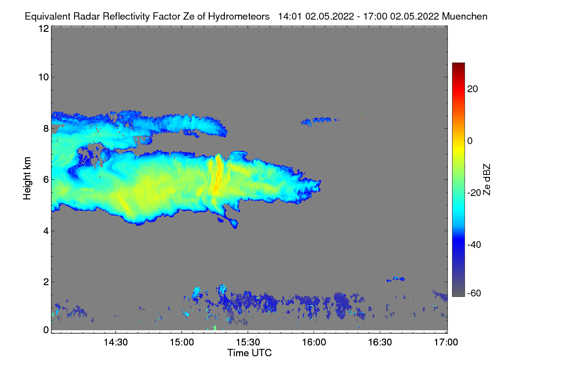Click the station name 'Muenchen' in title
Screen dimensions: 588x392
(x=465, y=16)
